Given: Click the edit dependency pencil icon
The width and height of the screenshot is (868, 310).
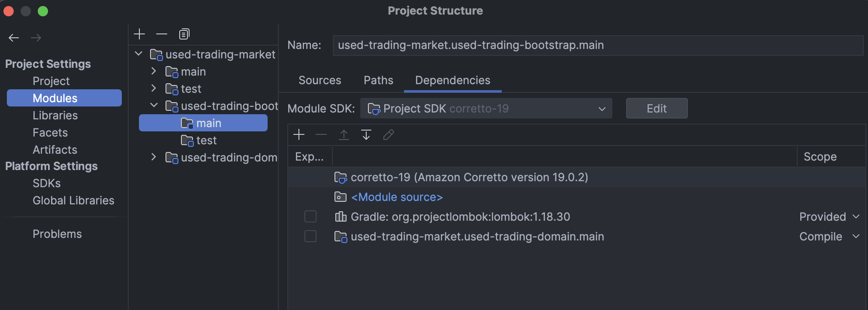Looking at the screenshot, I should click(x=389, y=135).
